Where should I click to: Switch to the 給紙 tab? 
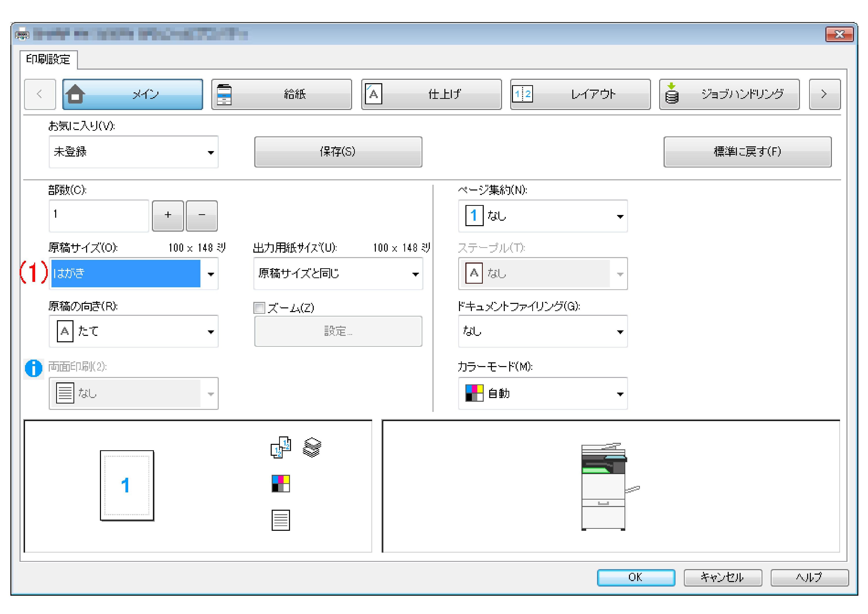tap(282, 94)
